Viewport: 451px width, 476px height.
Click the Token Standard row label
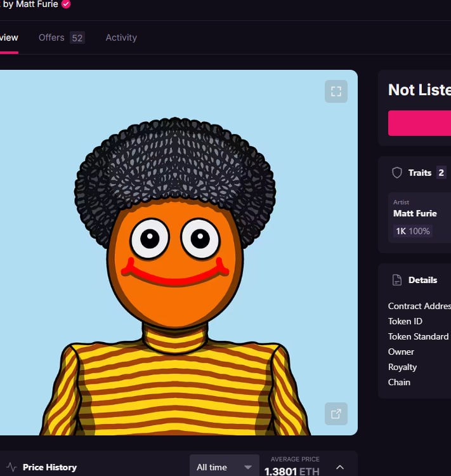pyautogui.click(x=418, y=336)
